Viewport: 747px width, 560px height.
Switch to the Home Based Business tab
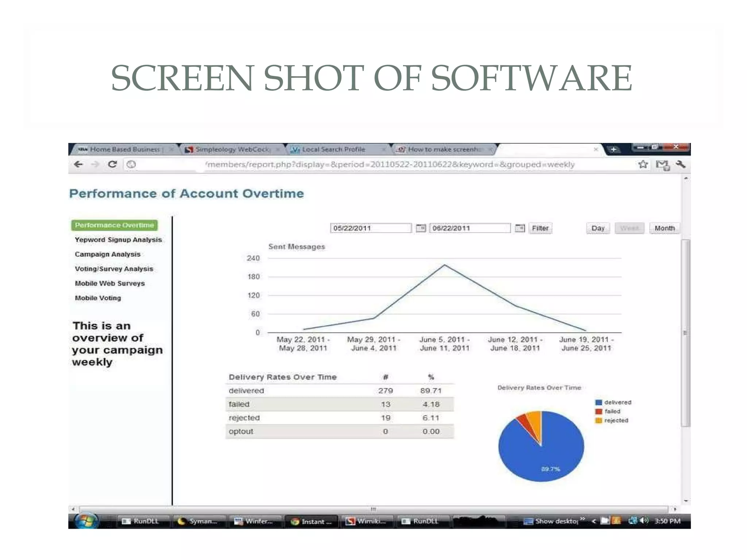point(124,149)
